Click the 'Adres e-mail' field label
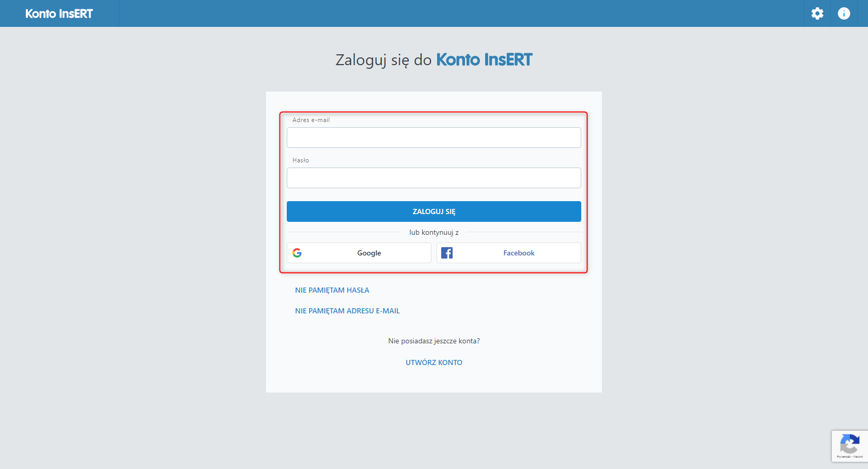 311,120
